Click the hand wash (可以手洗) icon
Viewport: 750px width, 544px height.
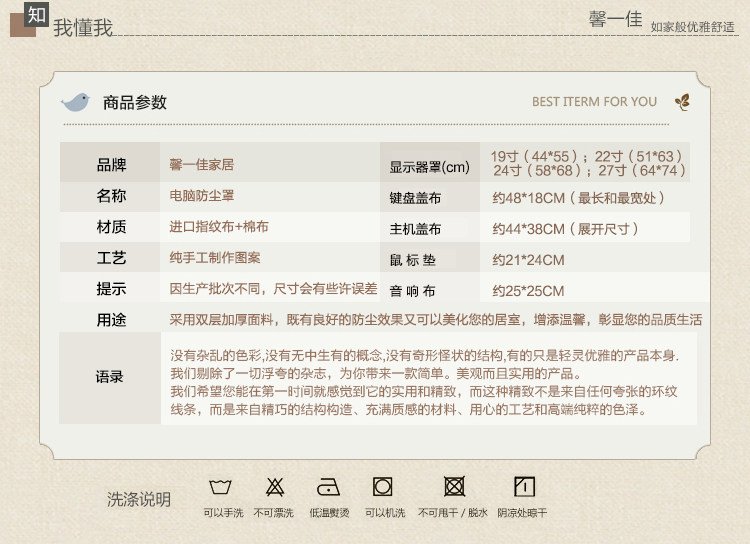coord(223,488)
